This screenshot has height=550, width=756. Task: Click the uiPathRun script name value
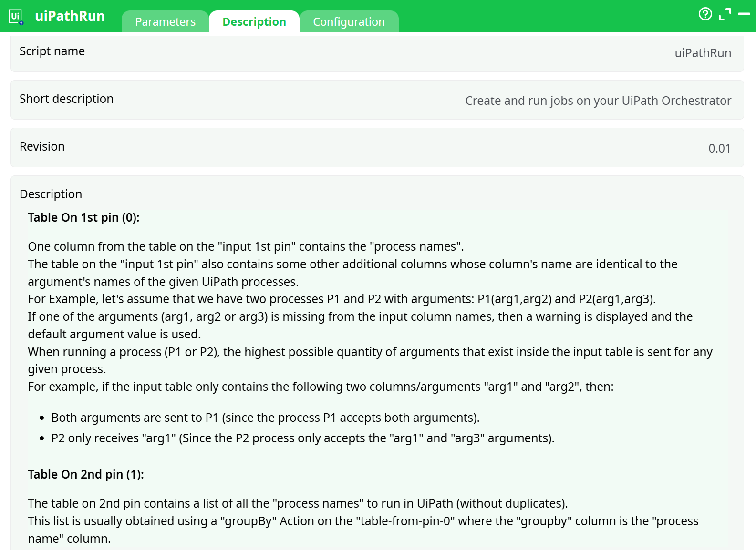pos(703,53)
